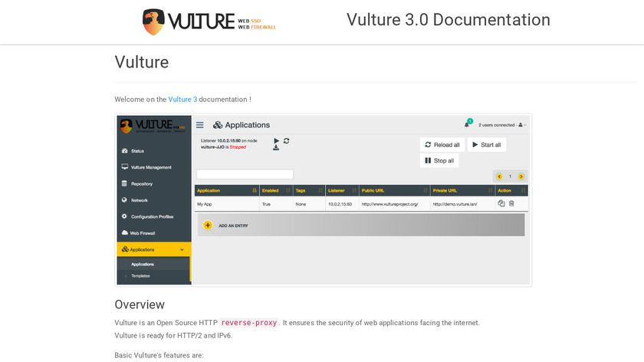Click the Vulture Management monitor icon
644x362 pixels.
point(124,167)
